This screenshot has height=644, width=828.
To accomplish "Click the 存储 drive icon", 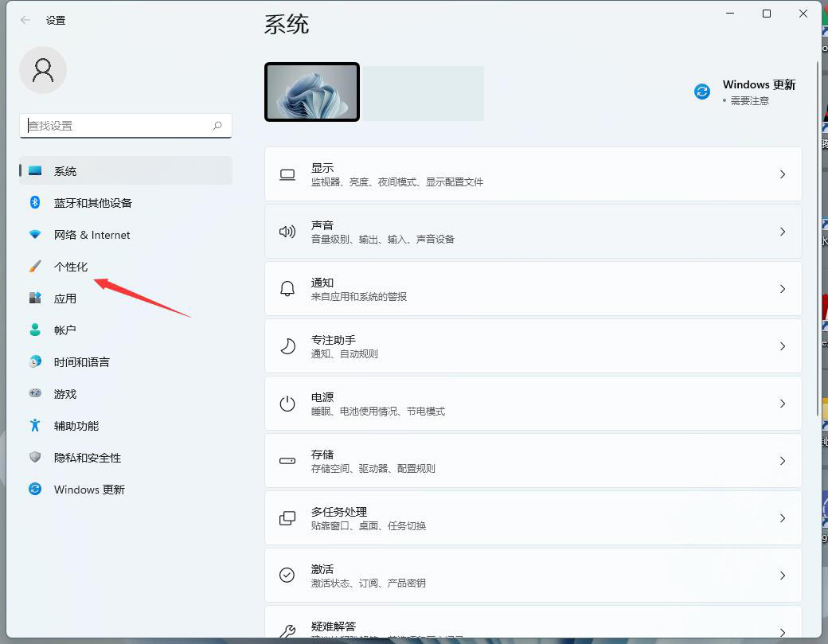I will 287,460.
